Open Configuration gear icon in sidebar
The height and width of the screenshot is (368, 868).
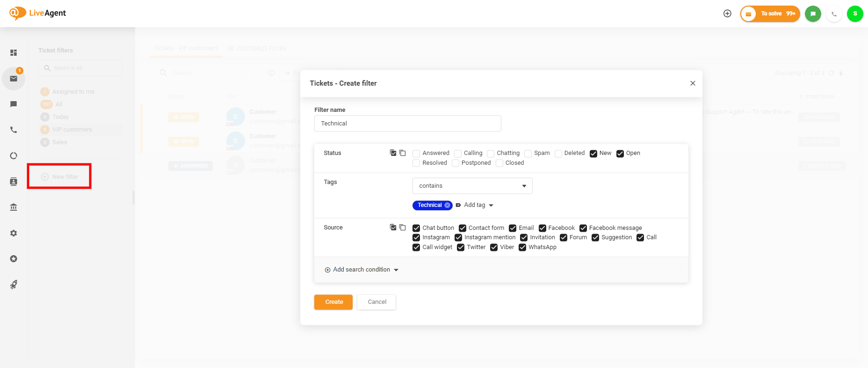(14, 233)
